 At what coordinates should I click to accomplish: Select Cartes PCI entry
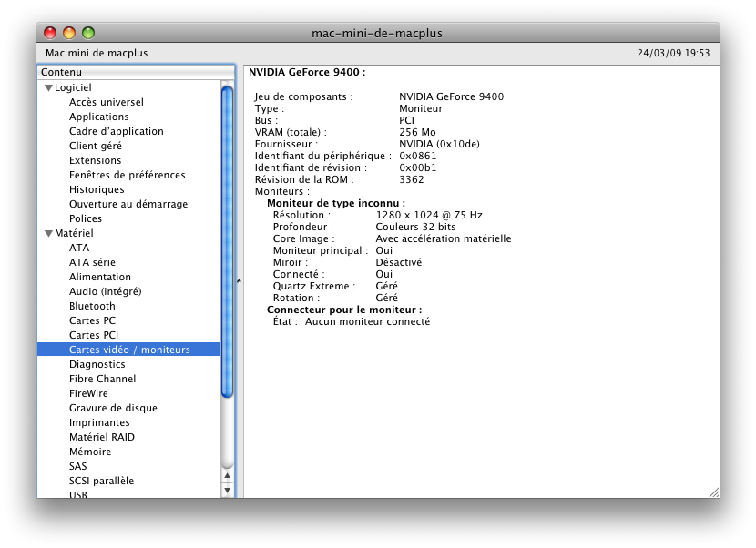[x=94, y=335]
